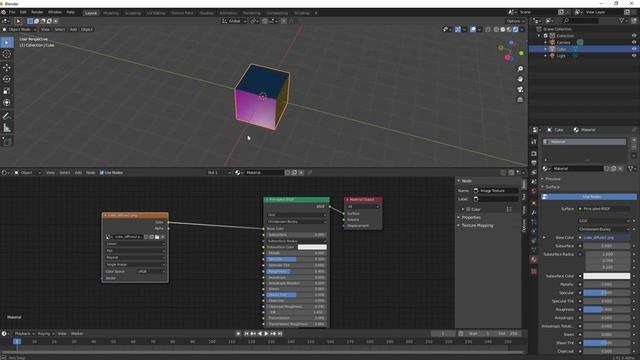Select the Scale tool
The height and width of the screenshot is (360, 640).
(7, 91)
